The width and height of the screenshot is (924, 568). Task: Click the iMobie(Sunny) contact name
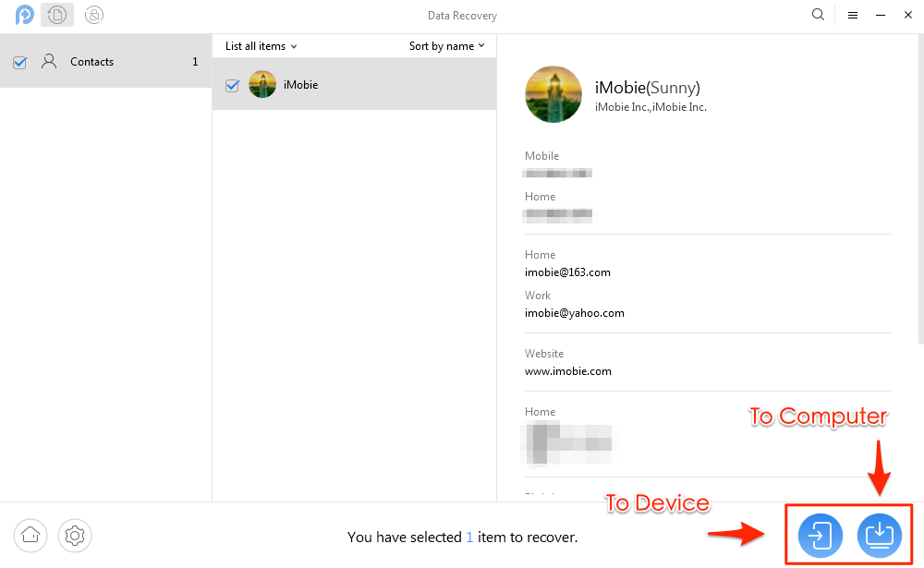point(647,87)
